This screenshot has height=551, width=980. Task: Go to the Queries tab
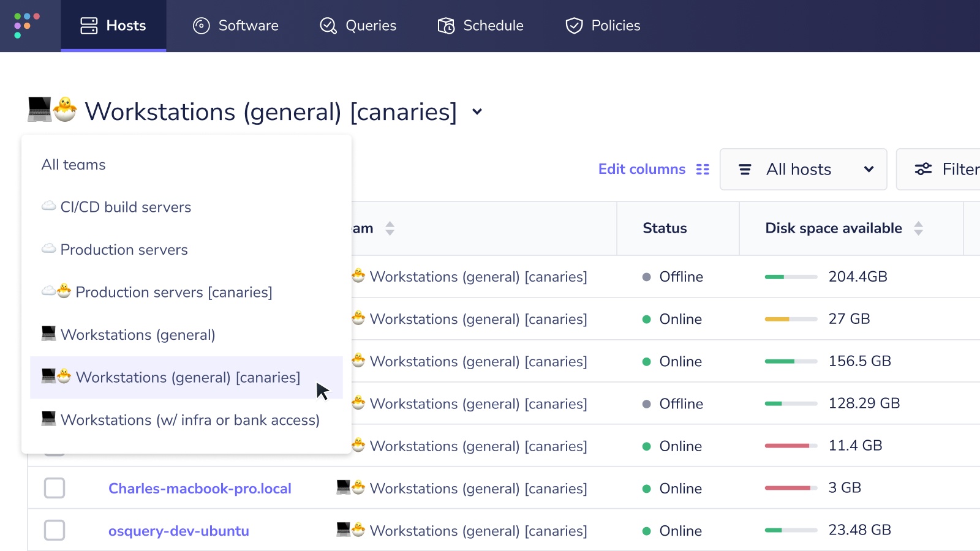358,26
